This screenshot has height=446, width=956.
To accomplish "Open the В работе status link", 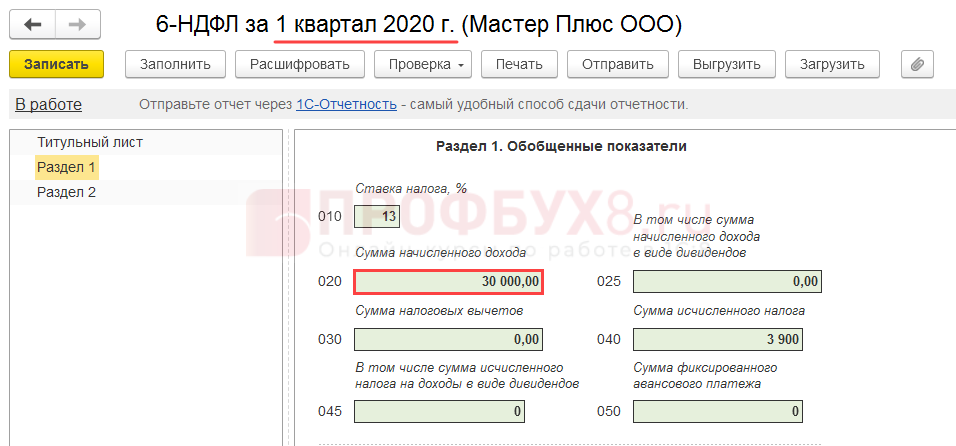I will [48, 105].
